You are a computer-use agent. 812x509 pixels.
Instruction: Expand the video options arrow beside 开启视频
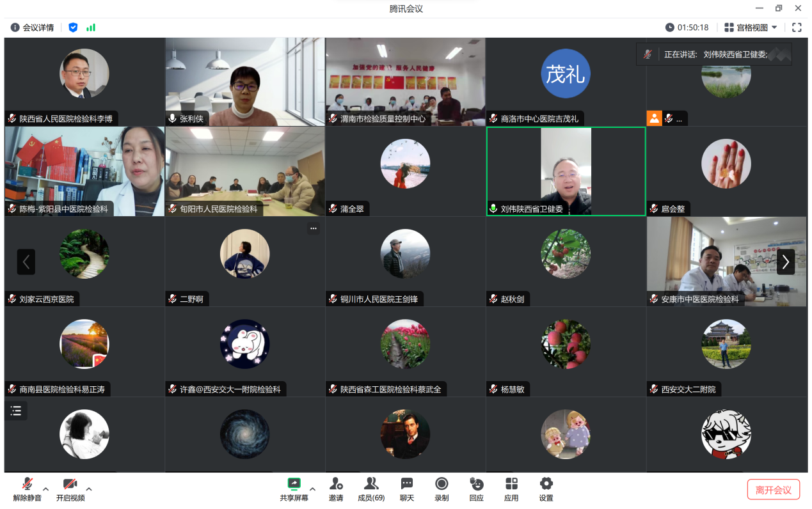(89, 489)
